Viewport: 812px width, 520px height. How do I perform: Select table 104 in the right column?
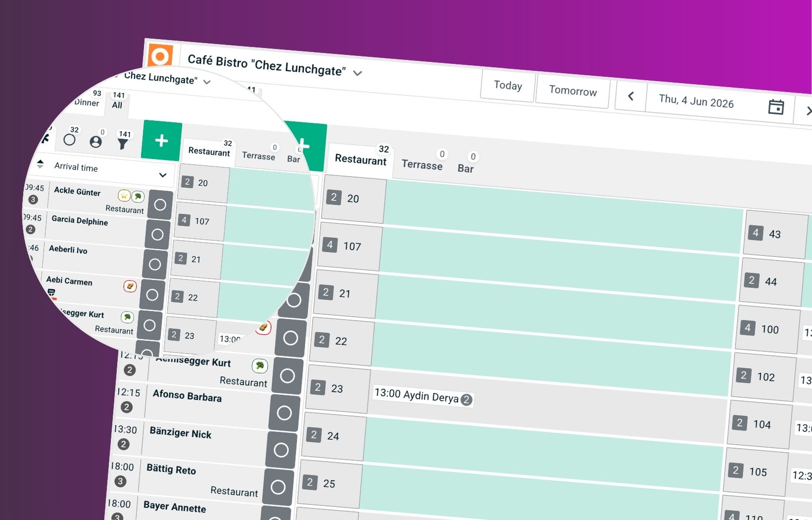pyautogui.click(x=760, y=424)
